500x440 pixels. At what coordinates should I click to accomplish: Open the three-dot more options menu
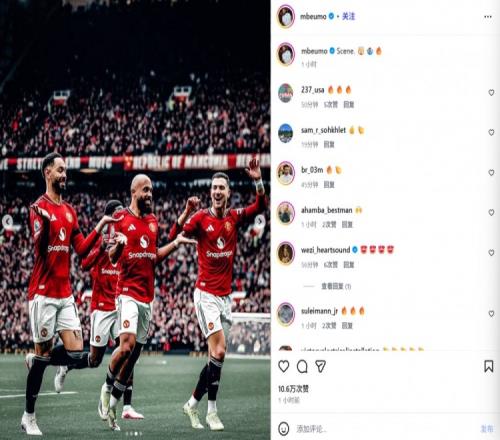coord(488,17)
